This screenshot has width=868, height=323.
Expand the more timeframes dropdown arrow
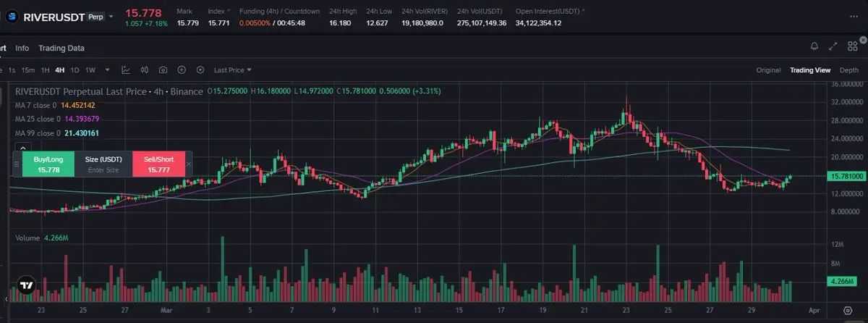[x=107, y=70]
